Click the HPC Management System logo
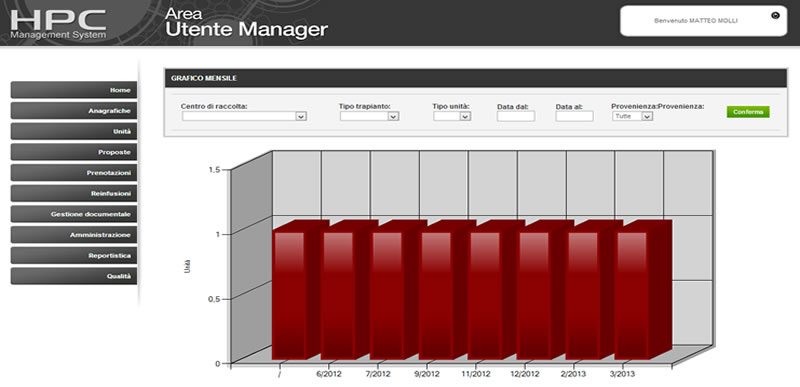This screenshot has width=800, height=387. tap(58, 24)
